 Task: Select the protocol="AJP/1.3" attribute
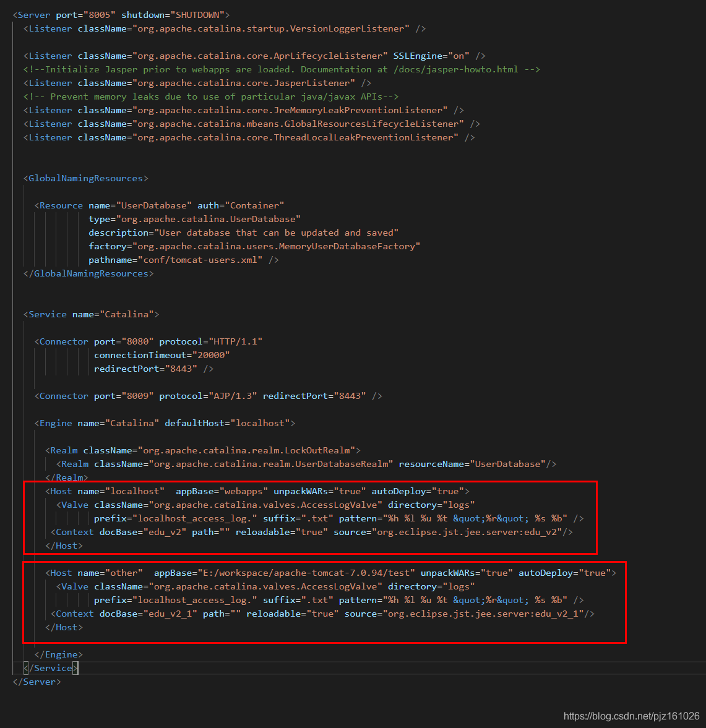coord(208,396)
